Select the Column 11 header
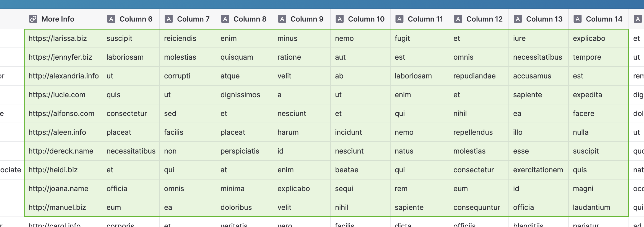This screenshot has height=227, width=644. [420, 19]
